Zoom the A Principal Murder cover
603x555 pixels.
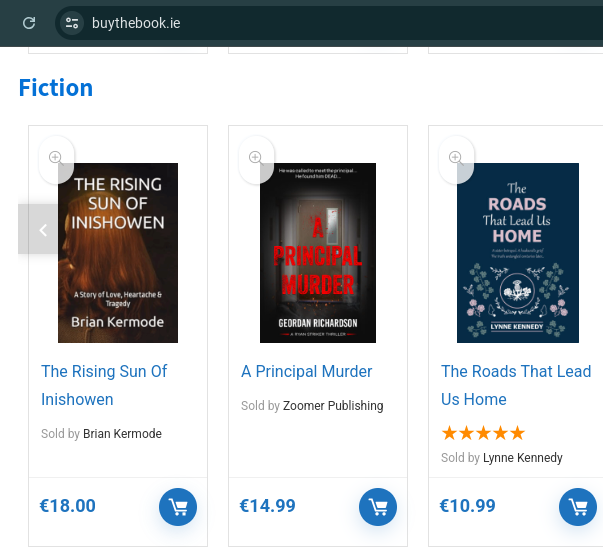point(256,158)
